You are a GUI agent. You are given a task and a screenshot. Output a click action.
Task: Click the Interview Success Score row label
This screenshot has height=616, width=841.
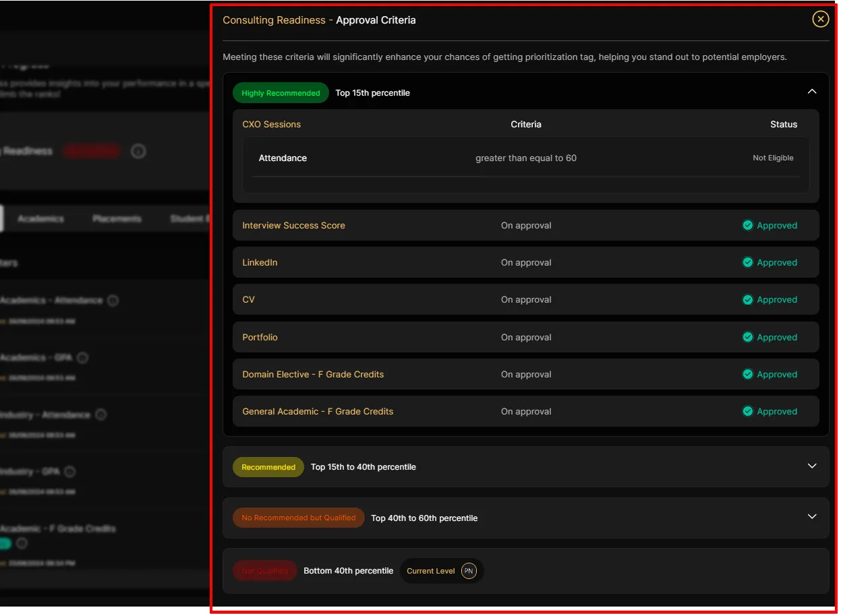[293, 226]
